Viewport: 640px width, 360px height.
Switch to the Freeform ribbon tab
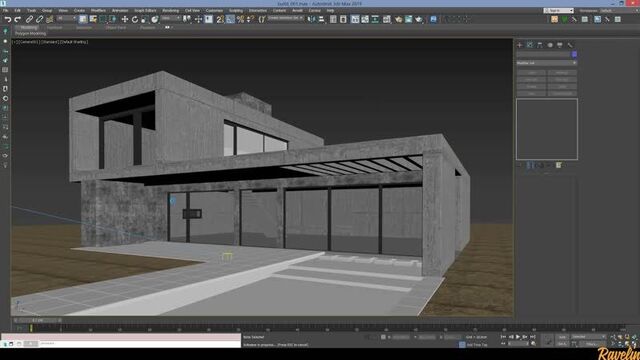click(x=54, y=28)
